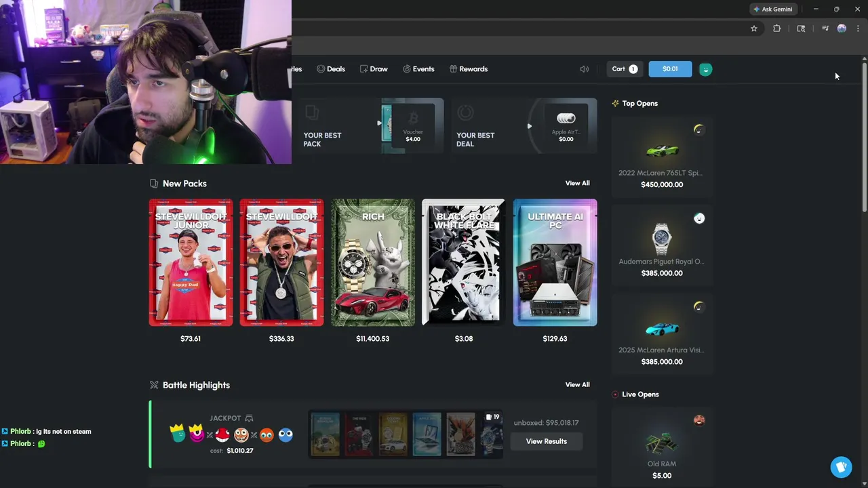
Task: Open the Cart button
Action: click(625, 69)
